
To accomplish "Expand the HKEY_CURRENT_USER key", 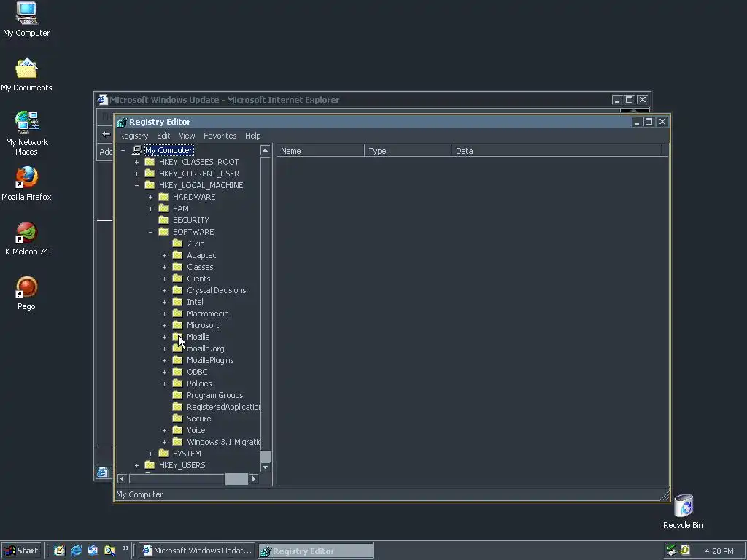I will (136, 174).
